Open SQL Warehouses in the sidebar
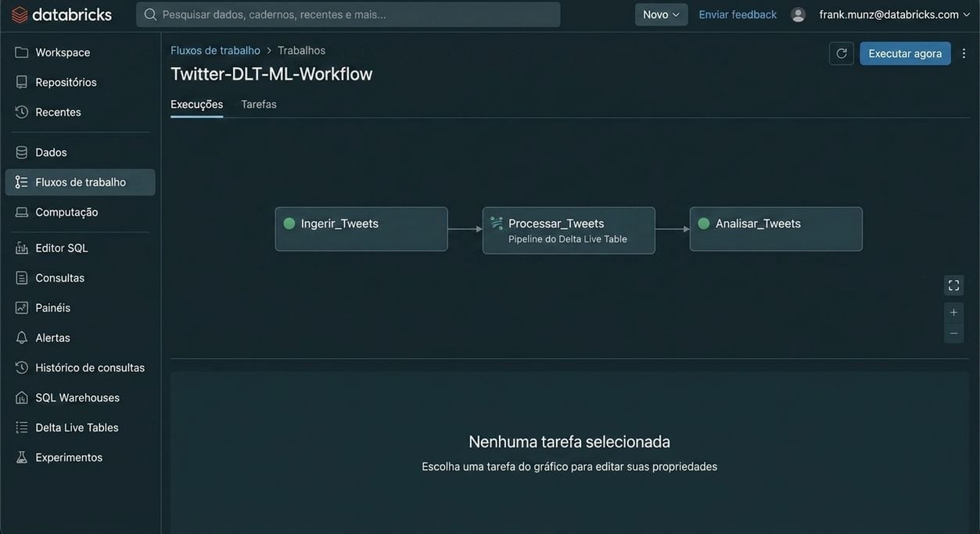Screen dimensions: 980x534 [80, 397]
